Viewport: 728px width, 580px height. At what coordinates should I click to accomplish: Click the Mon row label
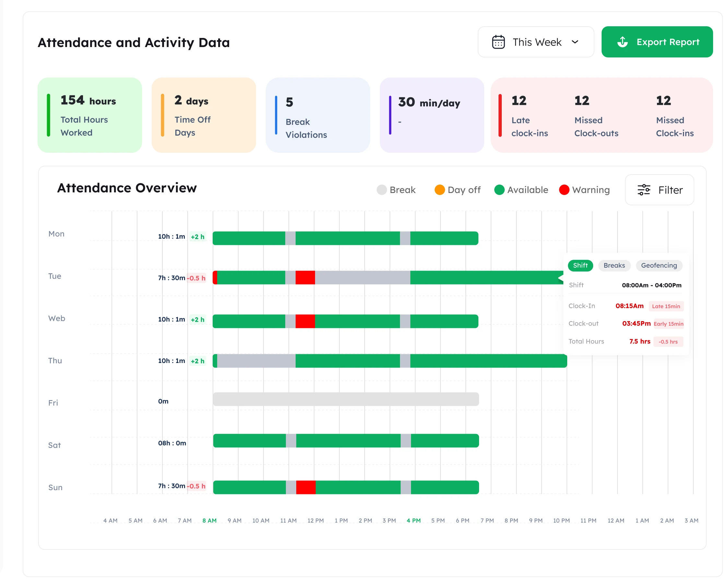(x=56, y=234)
